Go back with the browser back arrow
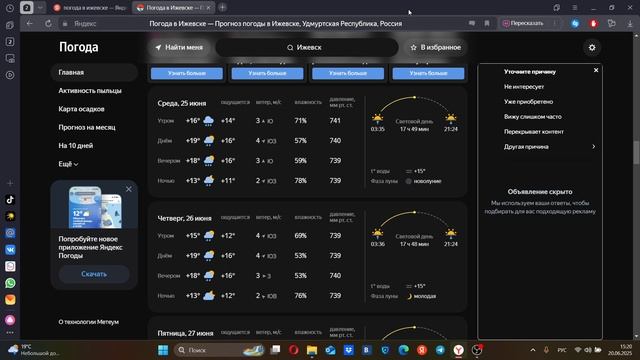 click(x=29, y=24)
